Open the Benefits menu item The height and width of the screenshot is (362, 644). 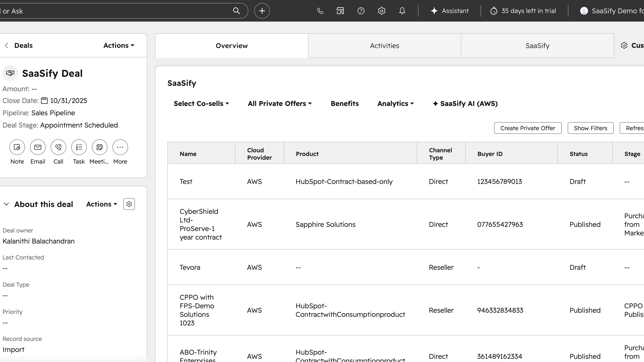point(345,103)
